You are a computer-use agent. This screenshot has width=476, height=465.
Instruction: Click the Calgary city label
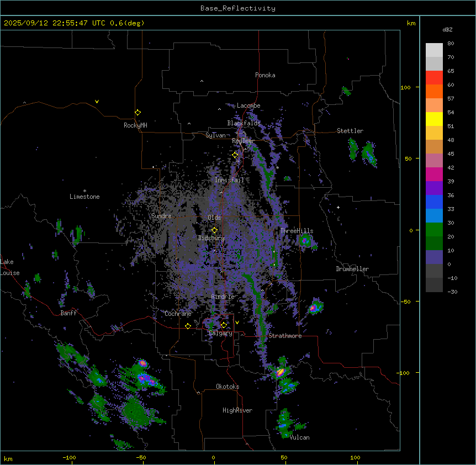coord(221,333)
